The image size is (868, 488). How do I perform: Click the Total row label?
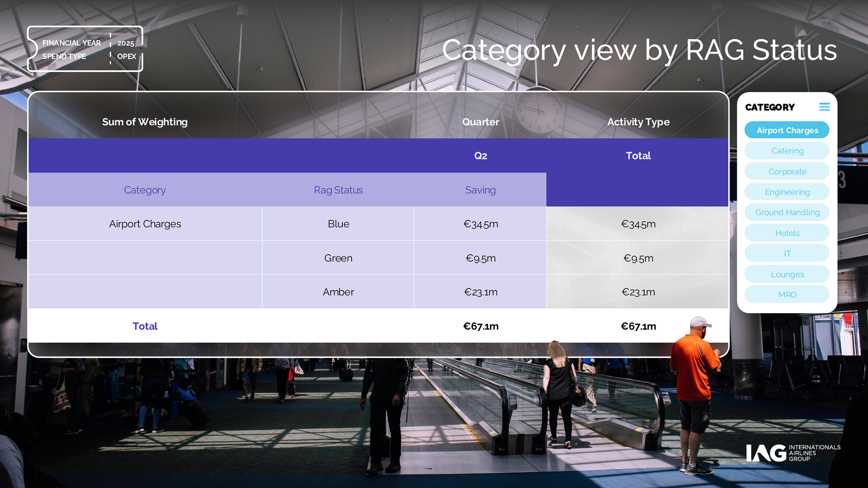(145, 326)
